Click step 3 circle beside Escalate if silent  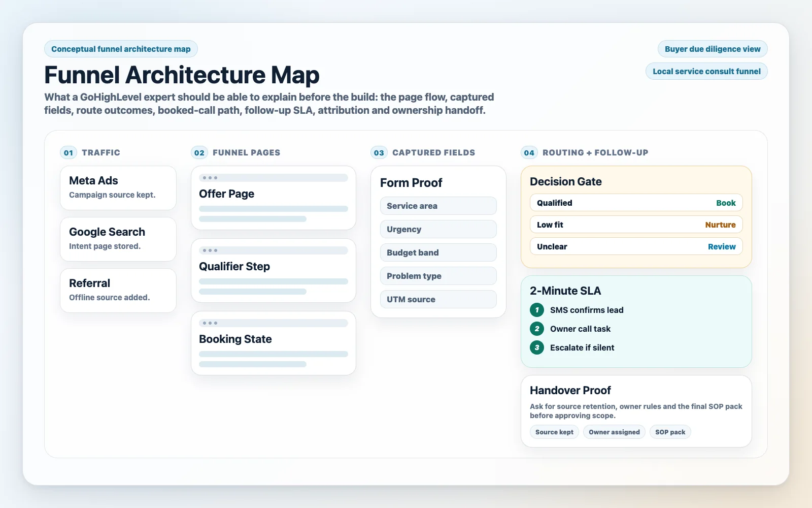pos(537,347)
